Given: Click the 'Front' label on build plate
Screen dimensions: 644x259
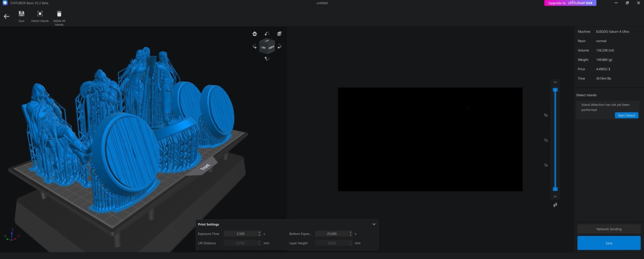Looking at the screenshot, I should pos(205,166).
